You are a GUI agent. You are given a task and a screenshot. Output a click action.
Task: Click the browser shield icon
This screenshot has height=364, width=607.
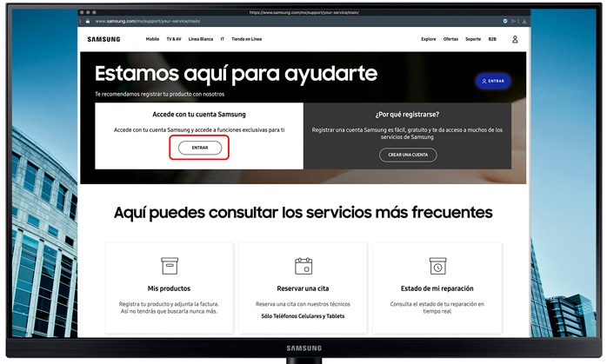click(505, 20)
